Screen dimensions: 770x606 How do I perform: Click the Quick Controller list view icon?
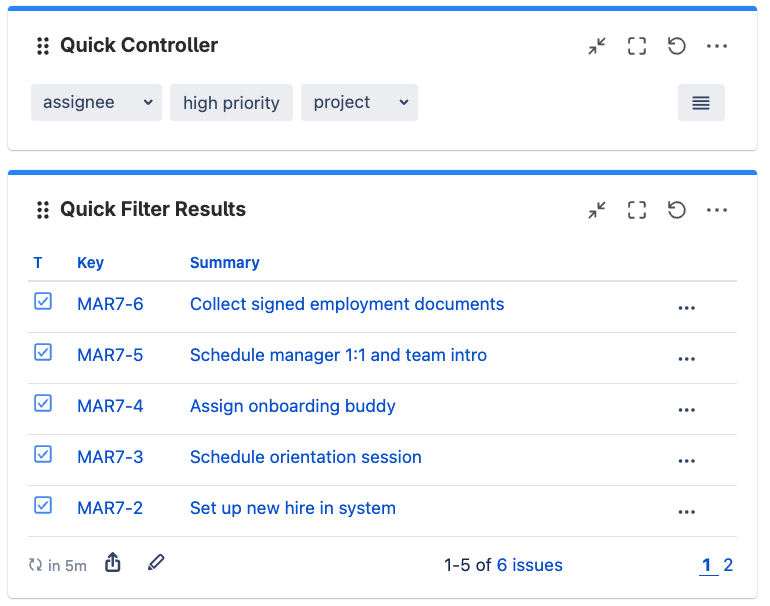701,103
